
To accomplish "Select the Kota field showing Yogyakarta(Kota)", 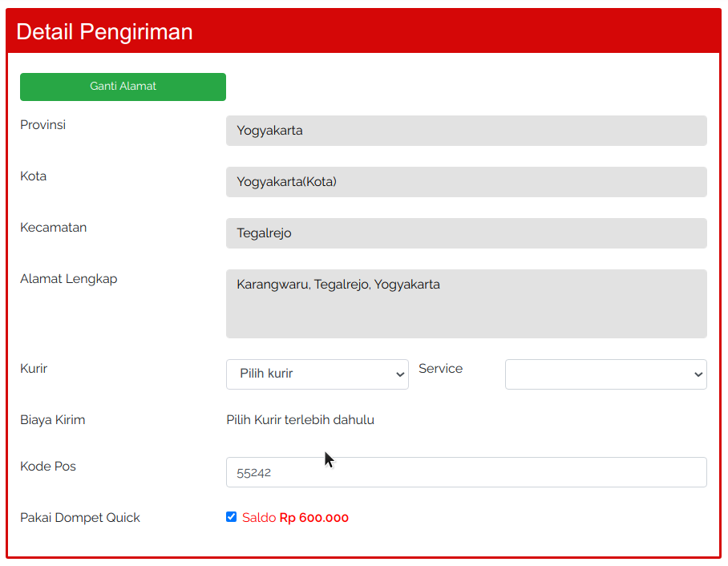I will [465, 182].
